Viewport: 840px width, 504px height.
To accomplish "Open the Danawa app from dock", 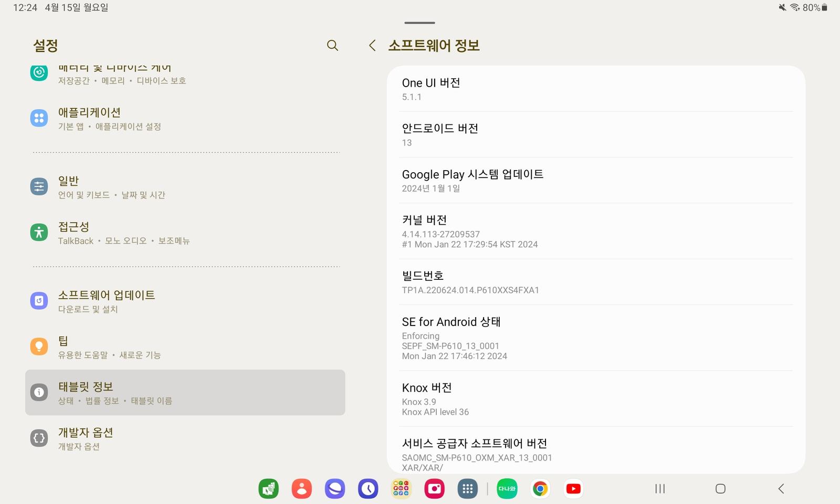I will tap(506, 488).
